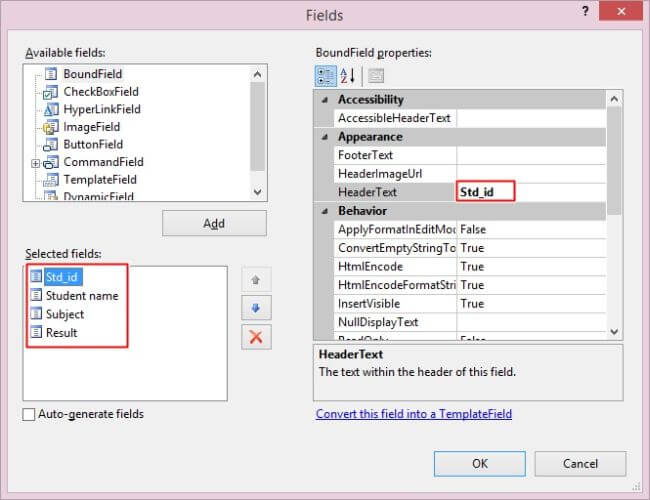Click the HyperLinkField icon
Viewport: 650px width, 500px height.
[x=51, y=109]
